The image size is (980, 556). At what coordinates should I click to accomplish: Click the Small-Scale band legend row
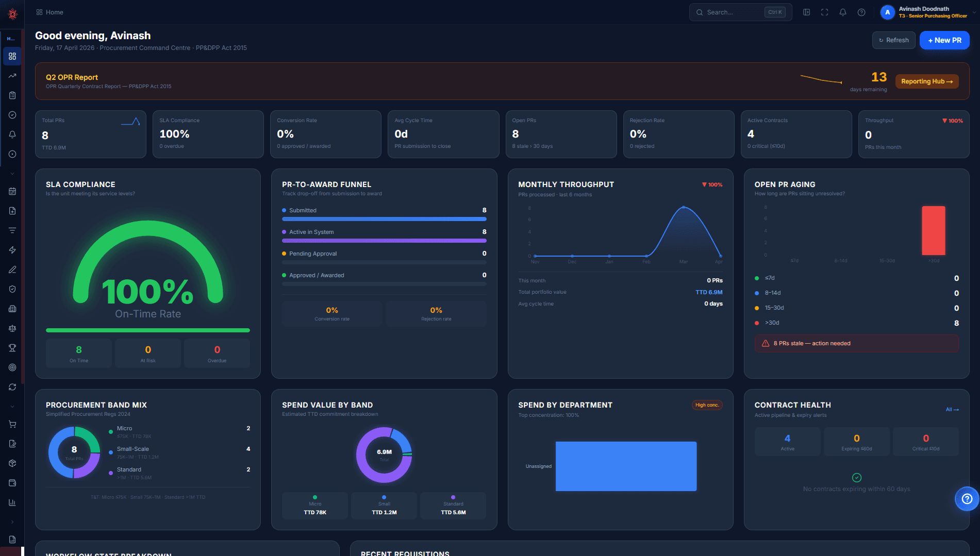[x=179, y=452]
